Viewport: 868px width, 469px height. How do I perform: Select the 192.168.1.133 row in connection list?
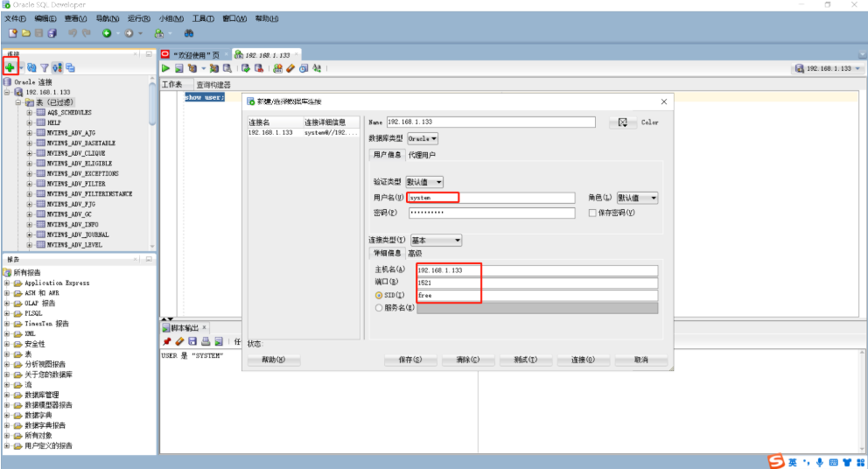(x=303, y=133)
